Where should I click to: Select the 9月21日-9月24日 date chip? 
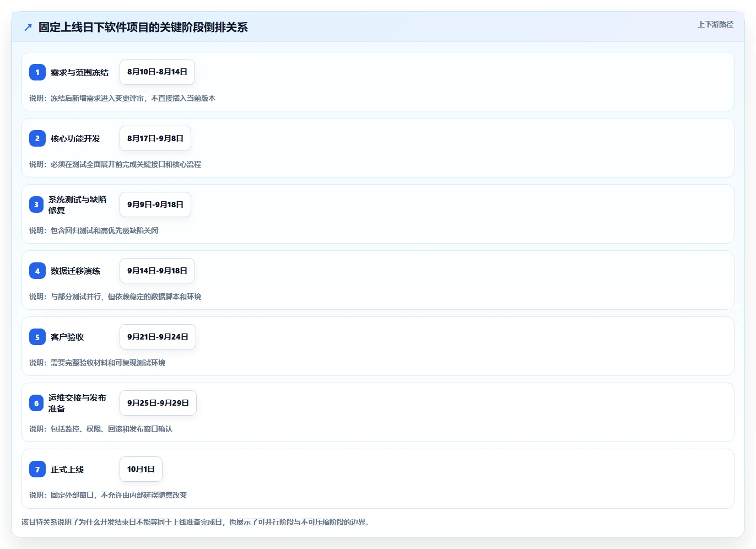(x=158, y=337)
